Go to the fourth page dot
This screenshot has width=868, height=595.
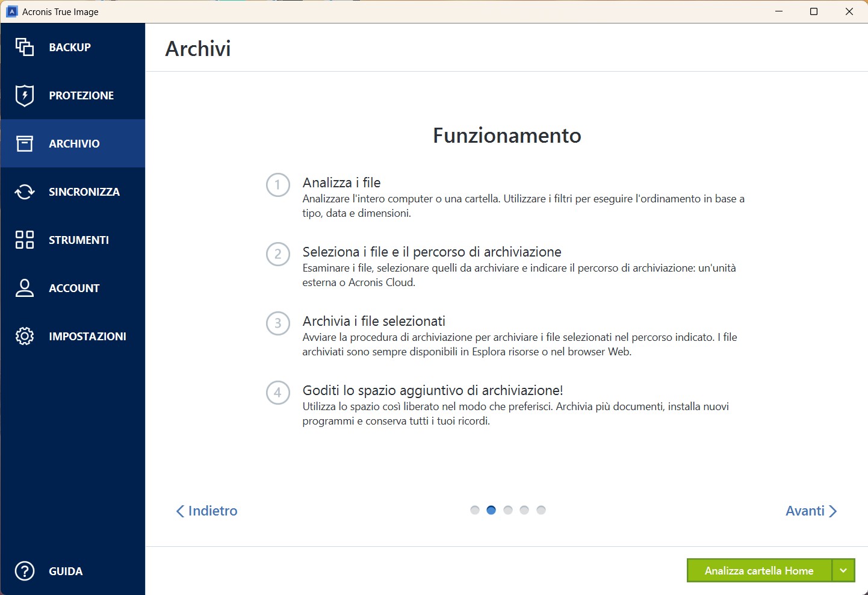click(524, 510)
